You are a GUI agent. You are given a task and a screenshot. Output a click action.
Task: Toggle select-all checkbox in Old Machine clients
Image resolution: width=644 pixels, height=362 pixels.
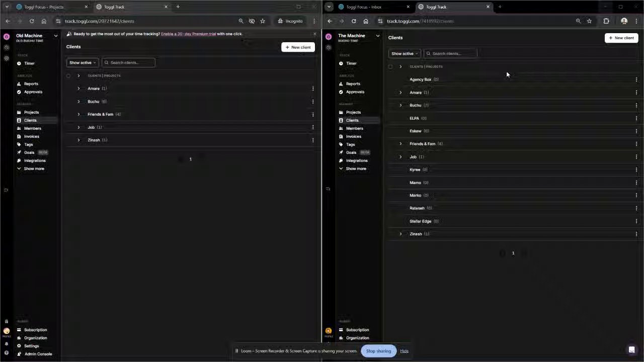pyautogui.click(x=68, y=76)
